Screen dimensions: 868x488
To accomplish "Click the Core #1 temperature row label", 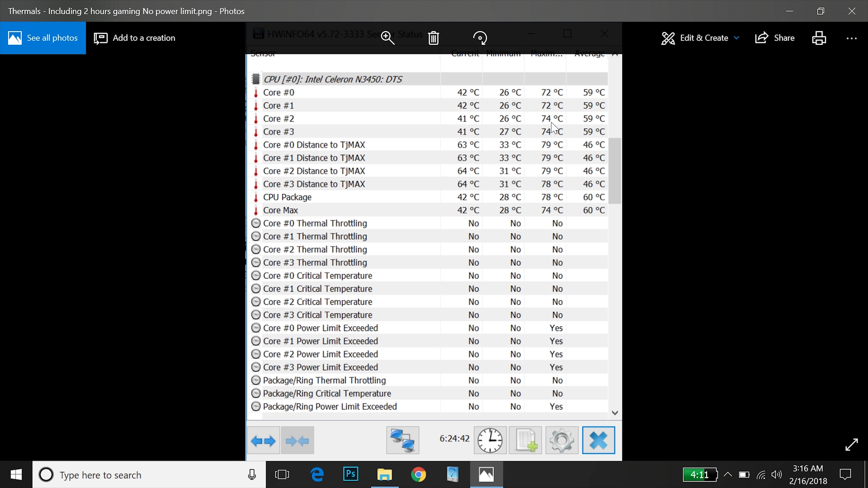I will 279,106.
